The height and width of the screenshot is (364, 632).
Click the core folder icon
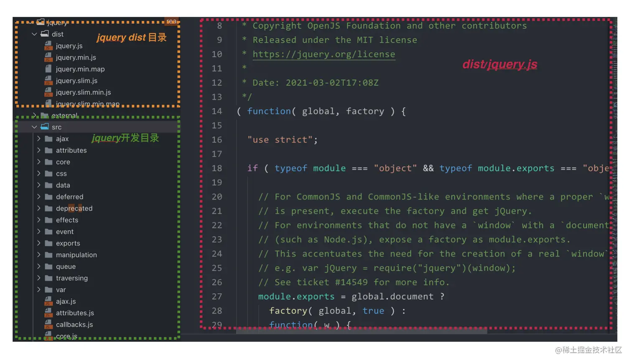click(x=48, y=162)
